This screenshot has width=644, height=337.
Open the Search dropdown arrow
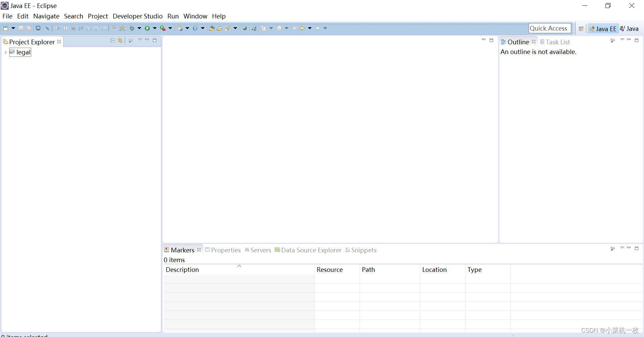tap(235, 28)
